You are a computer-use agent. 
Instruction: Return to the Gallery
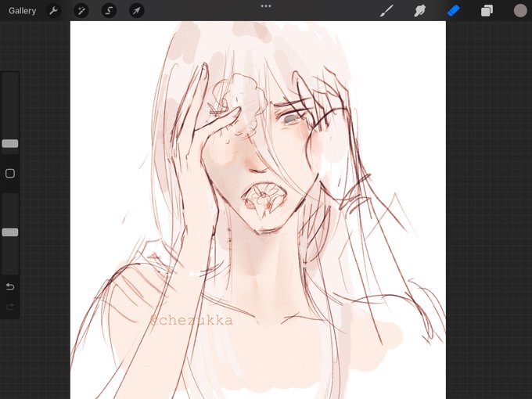tap(23, 11)
